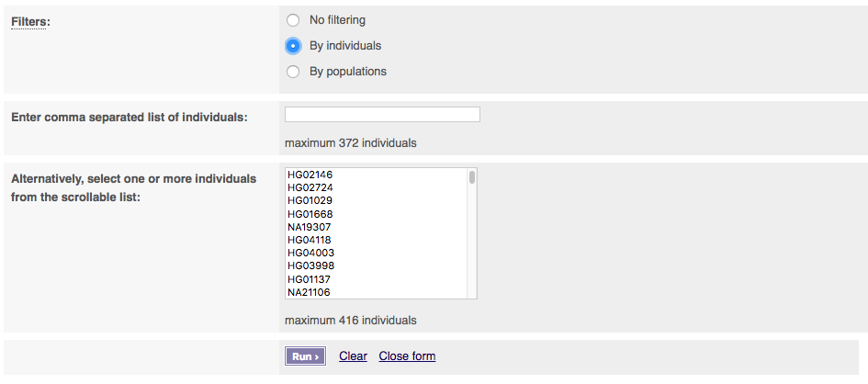
Task: Choose the By populations filter option
Action: [x=293, y=71]
